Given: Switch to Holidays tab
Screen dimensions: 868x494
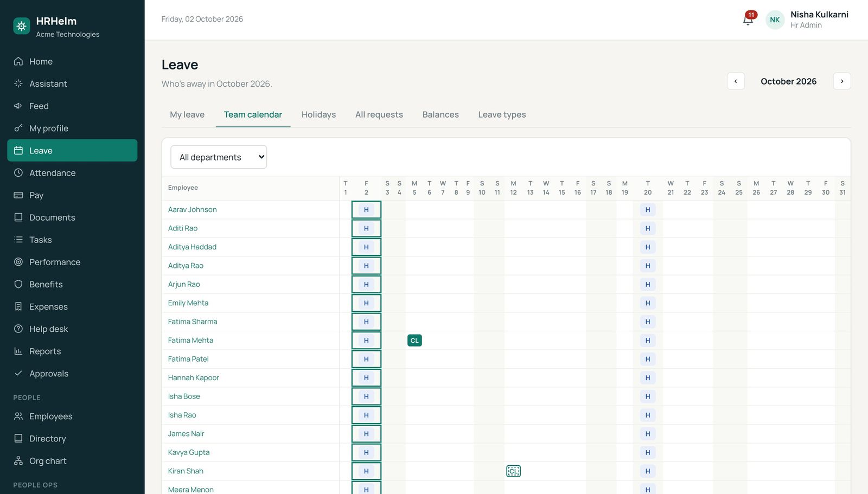Looking at the screenshot, I should point(318,114).
